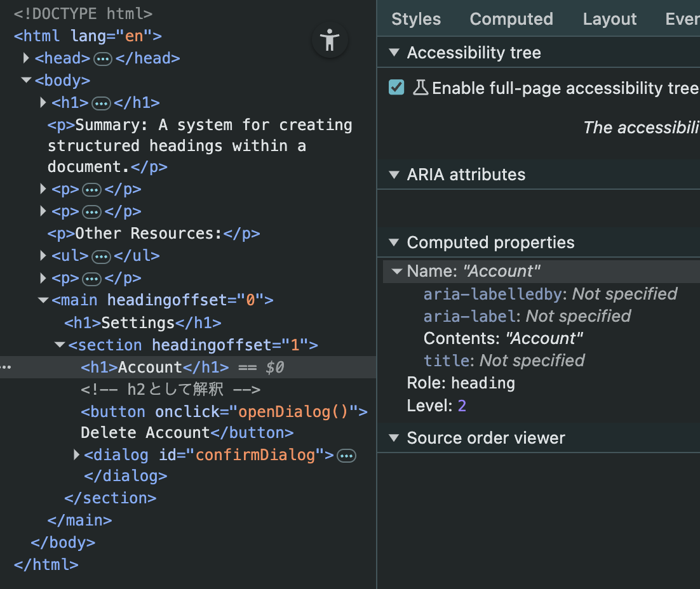
Task: Click the ellipsis badge inside the head element
Action: pyautogui.click(x=101, y=58)
